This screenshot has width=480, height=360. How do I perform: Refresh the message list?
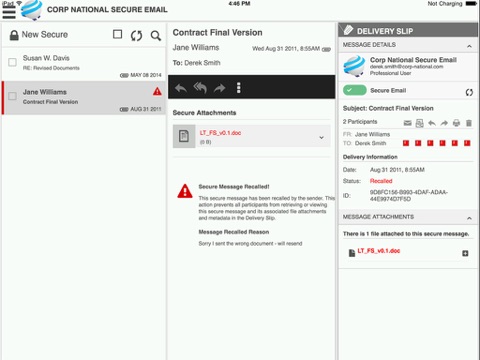point(136,35)
